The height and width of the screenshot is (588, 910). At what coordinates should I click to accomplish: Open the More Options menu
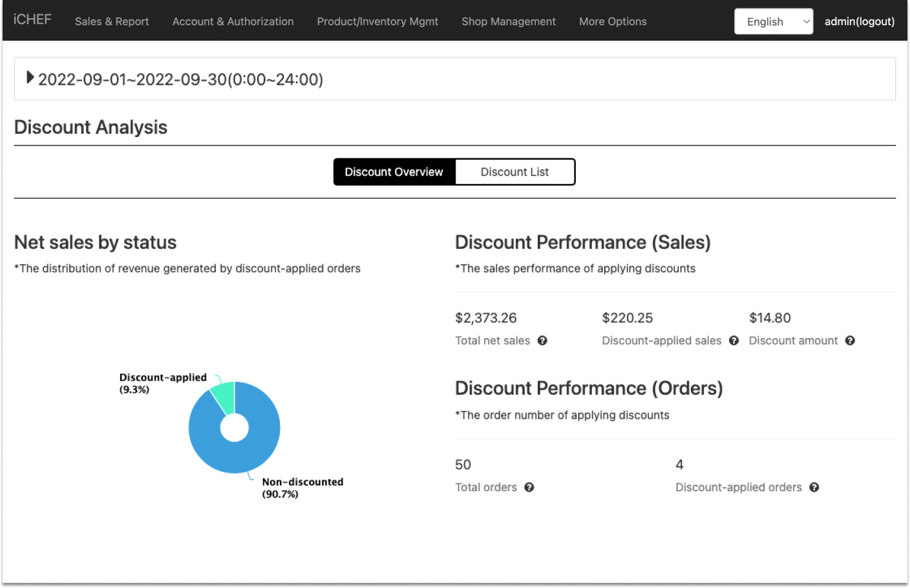pyautogui.click(x=613, y=21)
